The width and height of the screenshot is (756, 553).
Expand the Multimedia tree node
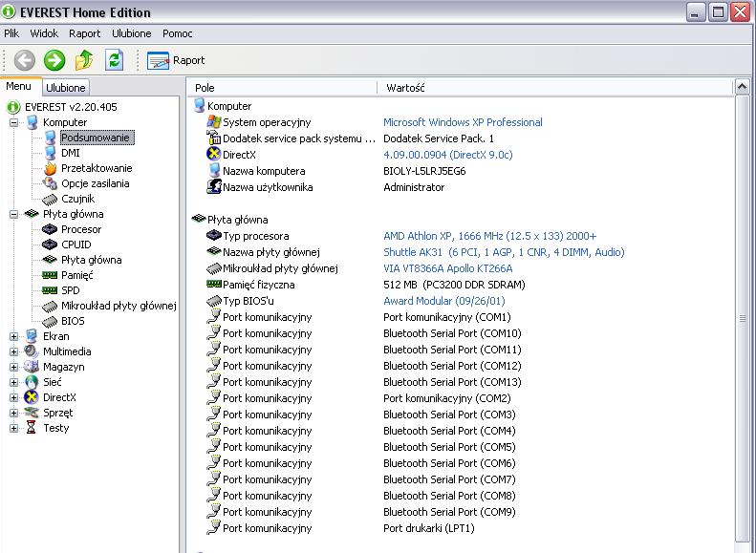tap(14, 351)
